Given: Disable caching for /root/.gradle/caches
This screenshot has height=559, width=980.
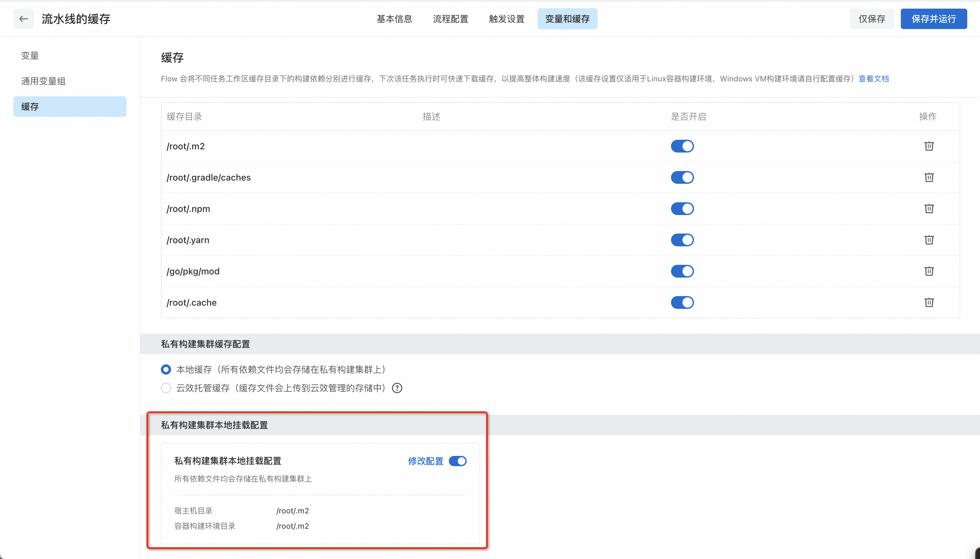Looking at the screenshot, I should tap(682, 177).
